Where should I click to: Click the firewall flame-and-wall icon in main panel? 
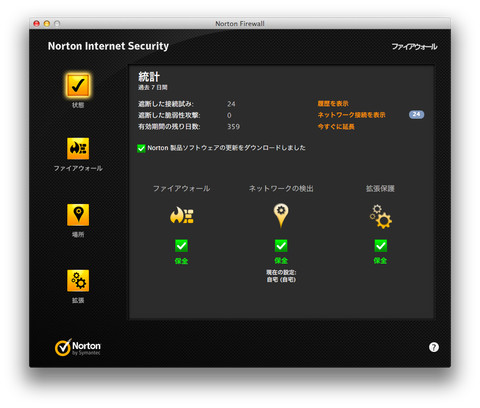(x=181, y=215)
